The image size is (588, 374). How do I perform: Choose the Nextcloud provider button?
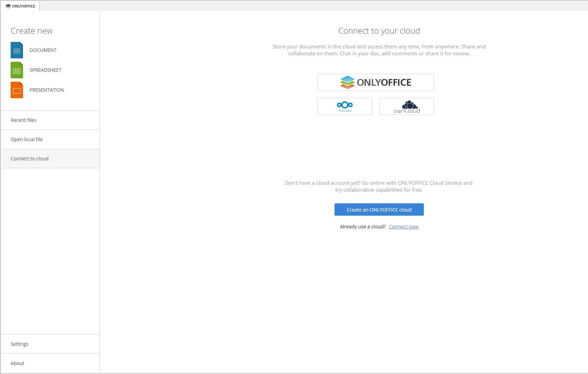coord(345,106)
